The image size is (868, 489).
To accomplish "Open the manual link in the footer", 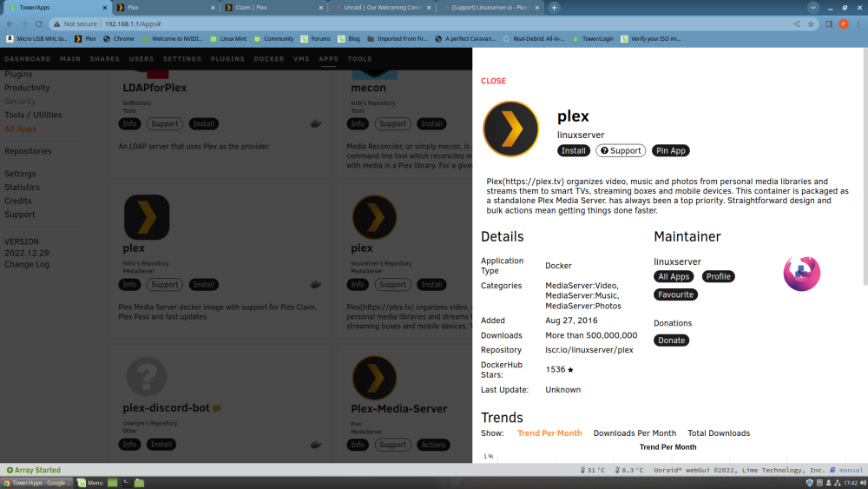I will (846, 470).
